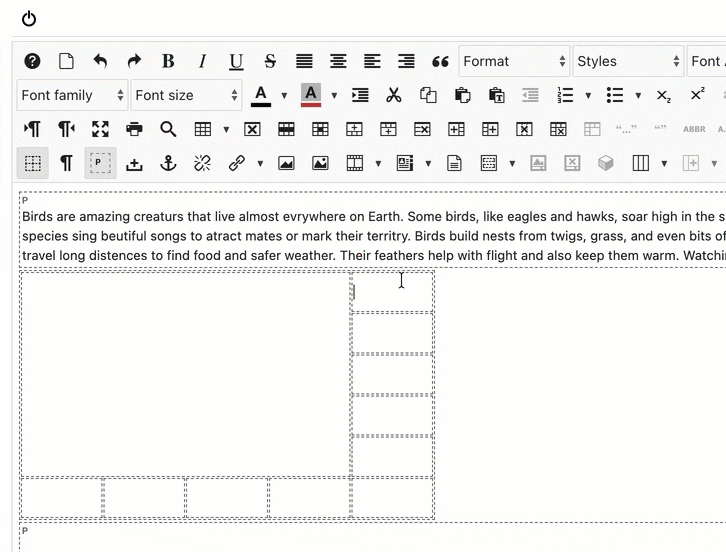
Task: Open the Table menu arrow
Action: [x=226, y=129]
